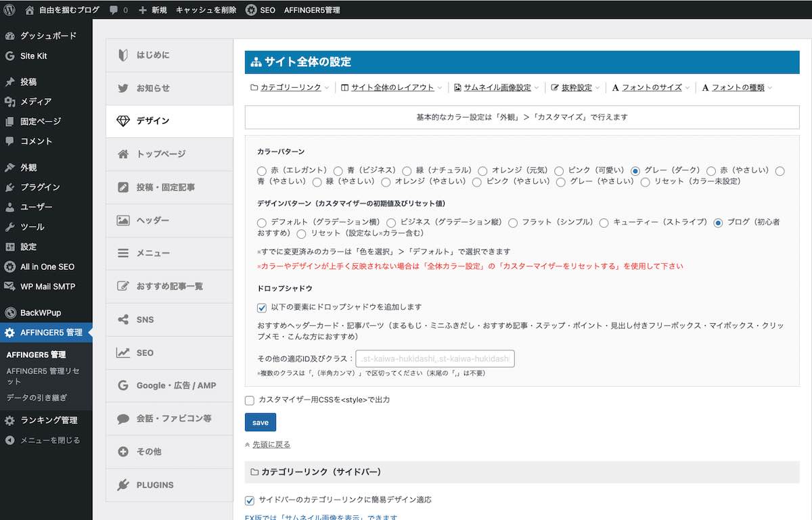The image size is (812, 520).
Task: Click the Twitter bird icon beside お知らせ
Action: tap(122, 88)
